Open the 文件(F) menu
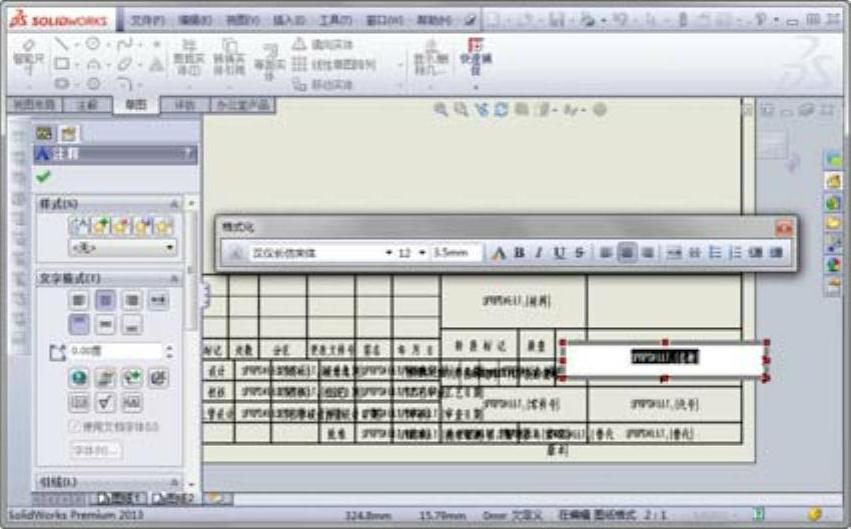Screen dimensions: 851x529 (147, 21)
